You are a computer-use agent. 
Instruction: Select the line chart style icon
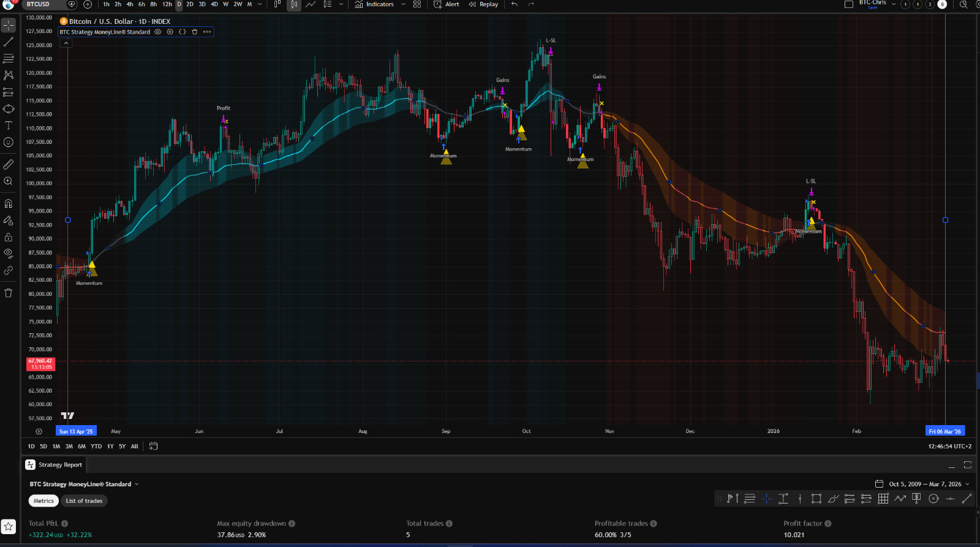(311, 4)
